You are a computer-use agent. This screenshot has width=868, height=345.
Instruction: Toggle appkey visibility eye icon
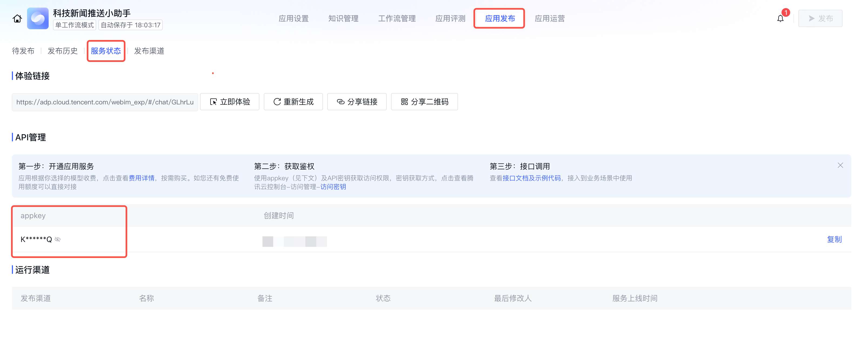58,240
